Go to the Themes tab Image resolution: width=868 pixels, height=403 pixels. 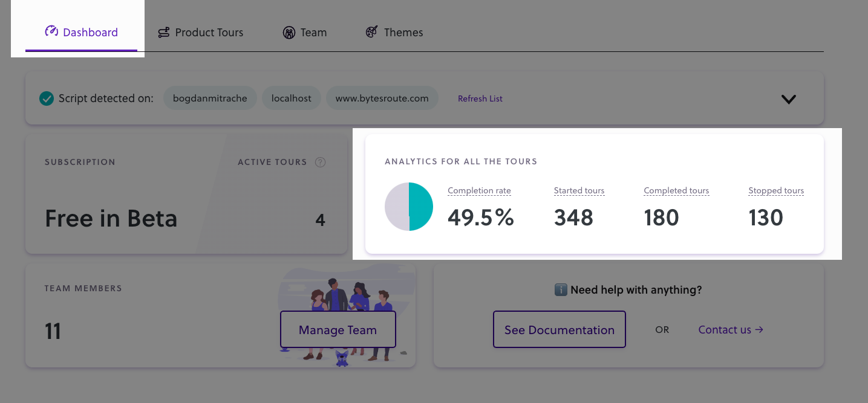coord(403,33)
